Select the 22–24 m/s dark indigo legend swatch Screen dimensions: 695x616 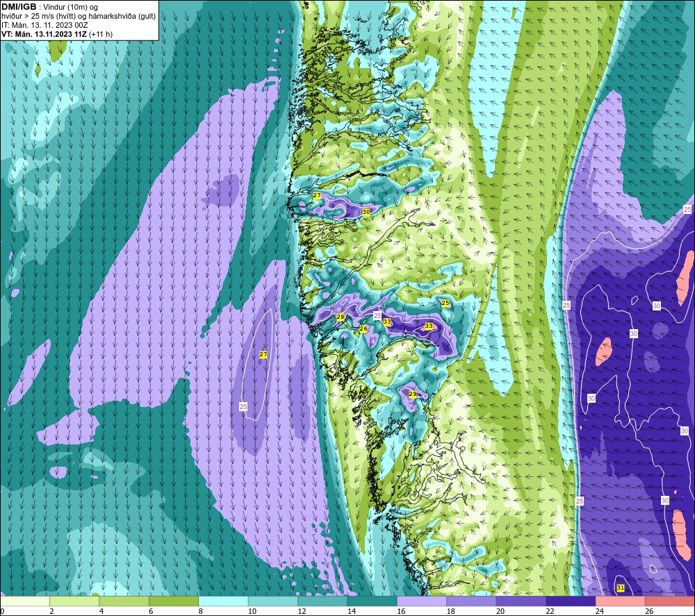coord(571,601)
